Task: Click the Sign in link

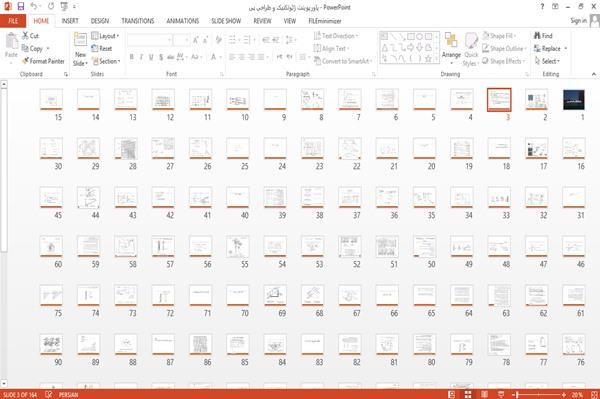Action: [x=578, y=20]
